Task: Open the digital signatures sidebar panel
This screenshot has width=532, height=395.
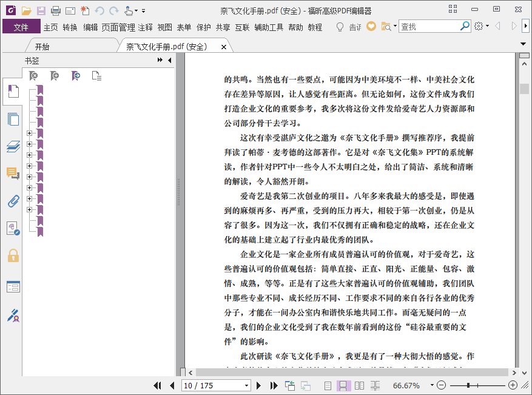Action: [13, 228]
